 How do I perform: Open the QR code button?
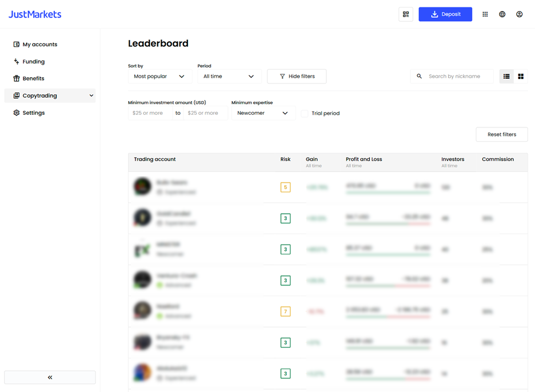click(406, 14)
